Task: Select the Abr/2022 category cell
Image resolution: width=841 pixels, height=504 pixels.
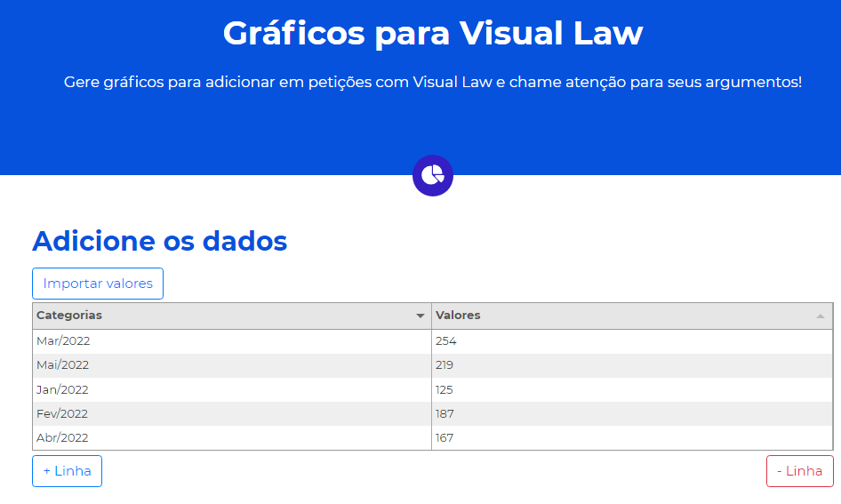Action: click(232, 438)
